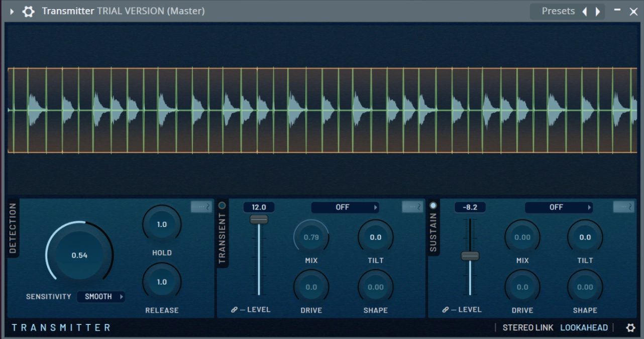Click the HOLD knob

click(x=162, y=224)
